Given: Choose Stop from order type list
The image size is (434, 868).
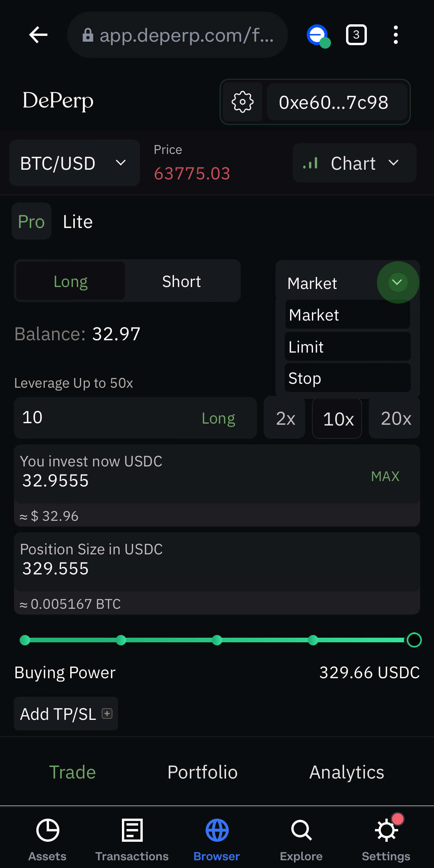Looking at the screenshot, I should coord(348,378).
